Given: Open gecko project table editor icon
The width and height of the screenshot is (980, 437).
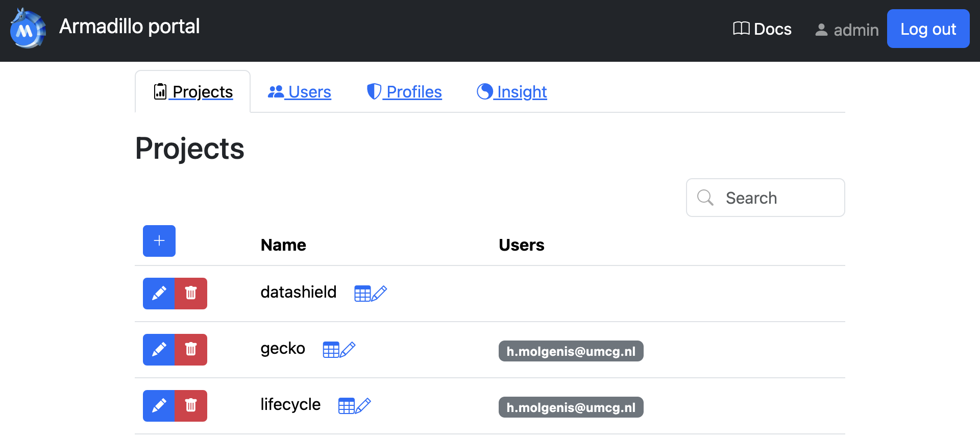Looking at the screenshot, I should pyautogui.click(x=339, y=350).
